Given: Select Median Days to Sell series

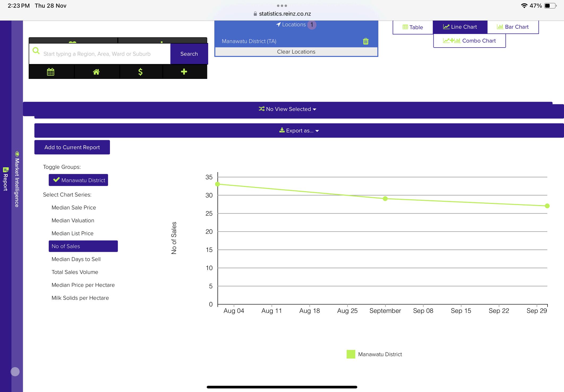Looking at the screenshot, I should pos(76,259).
